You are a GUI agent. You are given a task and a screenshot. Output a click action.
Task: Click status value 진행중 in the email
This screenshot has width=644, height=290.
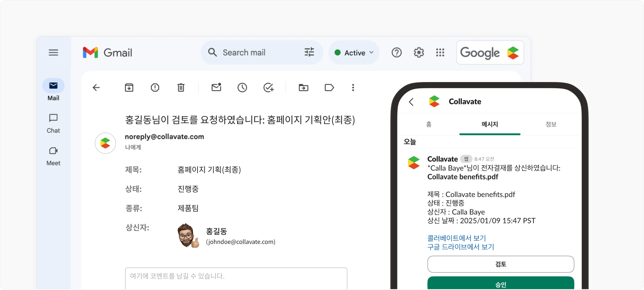click(x=188, y=189)
